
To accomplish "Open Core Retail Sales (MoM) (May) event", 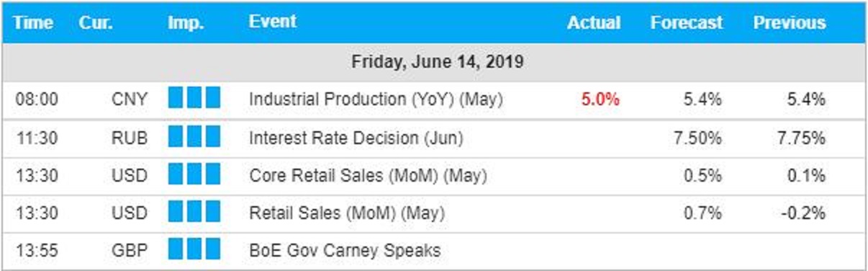I will point(368,175).
